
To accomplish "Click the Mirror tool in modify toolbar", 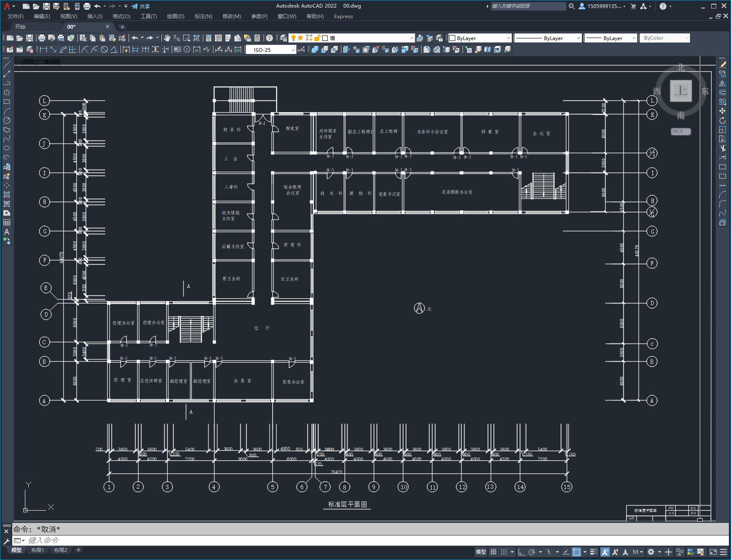I will 723,83.
